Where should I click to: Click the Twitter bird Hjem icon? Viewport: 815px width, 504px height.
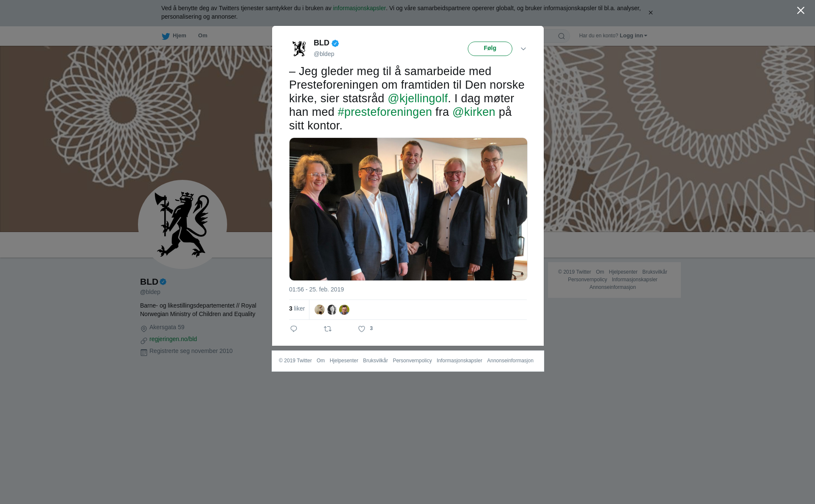(166, 36)
